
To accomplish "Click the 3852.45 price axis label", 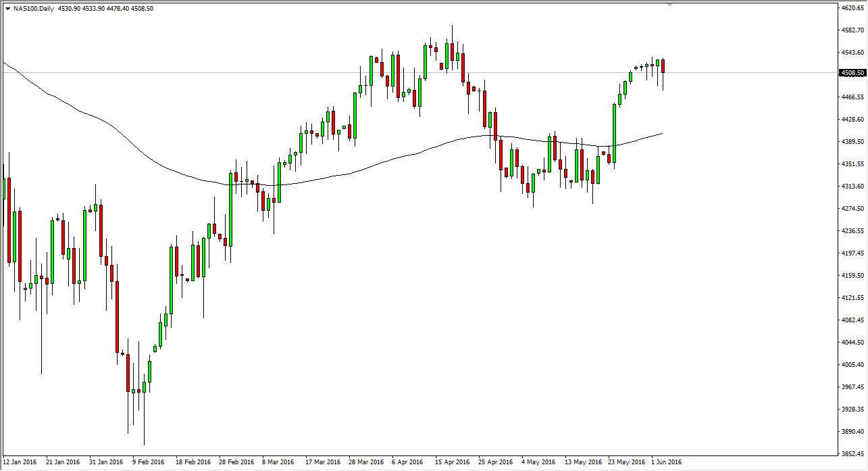I will tap(852, 454).
